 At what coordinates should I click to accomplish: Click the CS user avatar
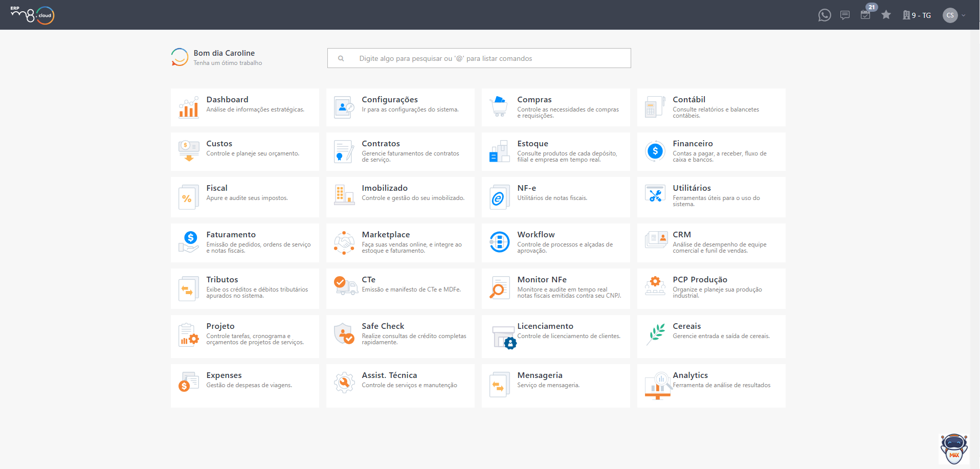[950, 15]
